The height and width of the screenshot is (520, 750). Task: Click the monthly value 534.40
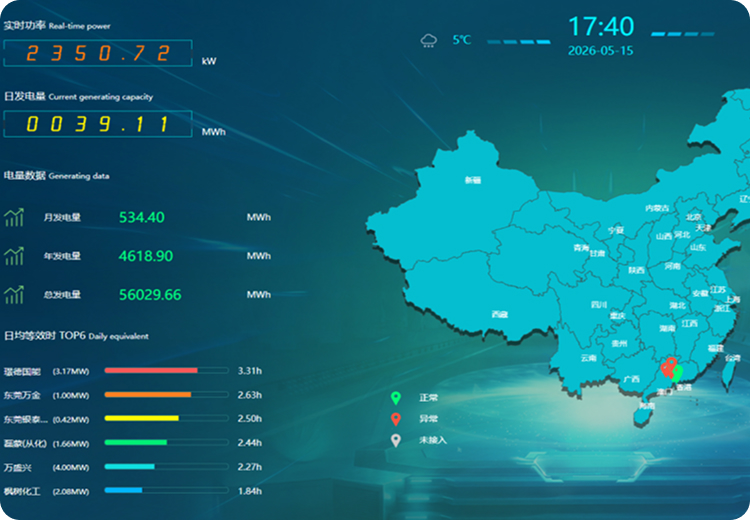(x=142, y=217)
